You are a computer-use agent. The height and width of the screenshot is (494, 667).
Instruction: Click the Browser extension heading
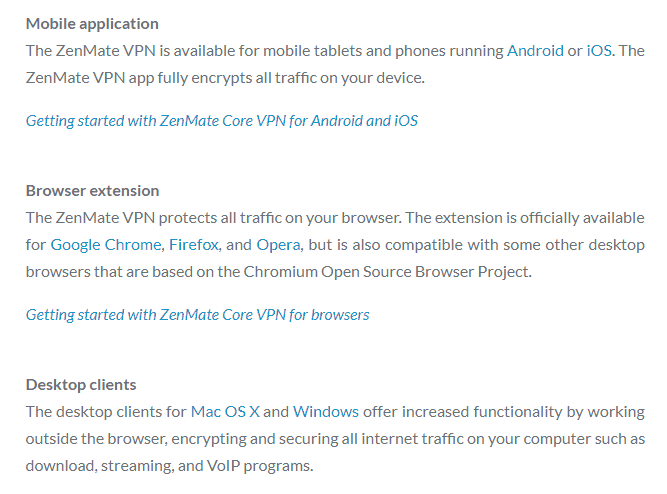coord(93,191)
